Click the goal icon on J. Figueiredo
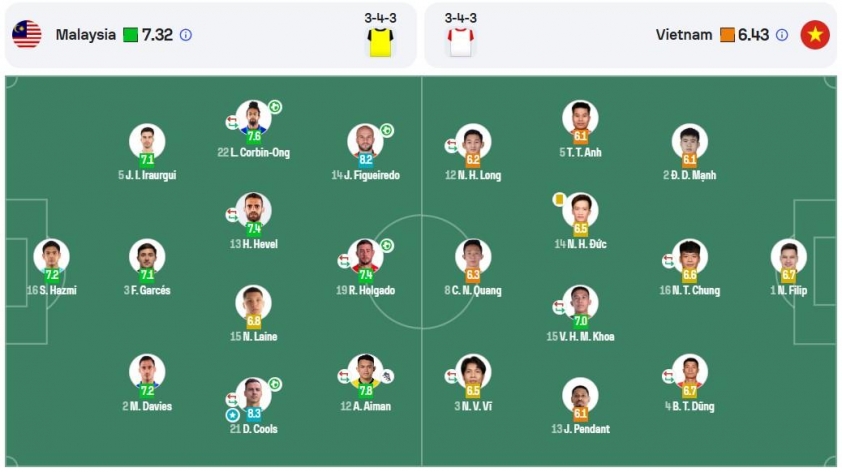Viewport: 842px width, 472px height. tap(387, 130)
